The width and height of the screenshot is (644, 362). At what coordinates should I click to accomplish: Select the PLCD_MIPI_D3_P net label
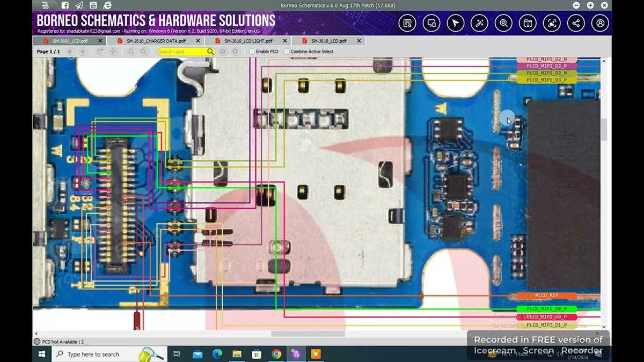pyautogui.click(x=546, y=80)
